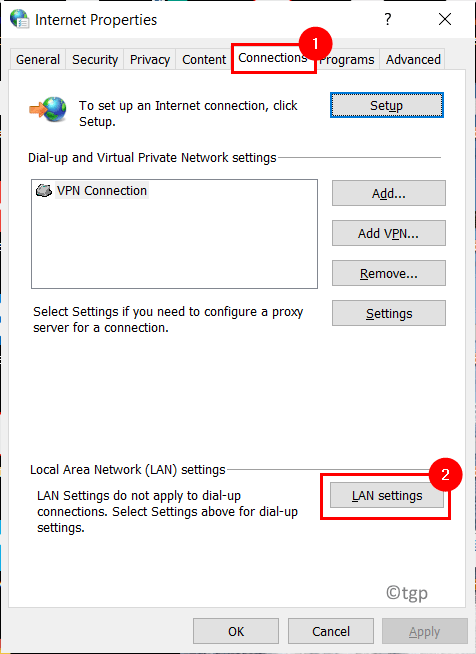Image resolution: width=476 pixels, height=654 pixels.
Task: Open the Advanced tab
Action: (x=413, y=60)
